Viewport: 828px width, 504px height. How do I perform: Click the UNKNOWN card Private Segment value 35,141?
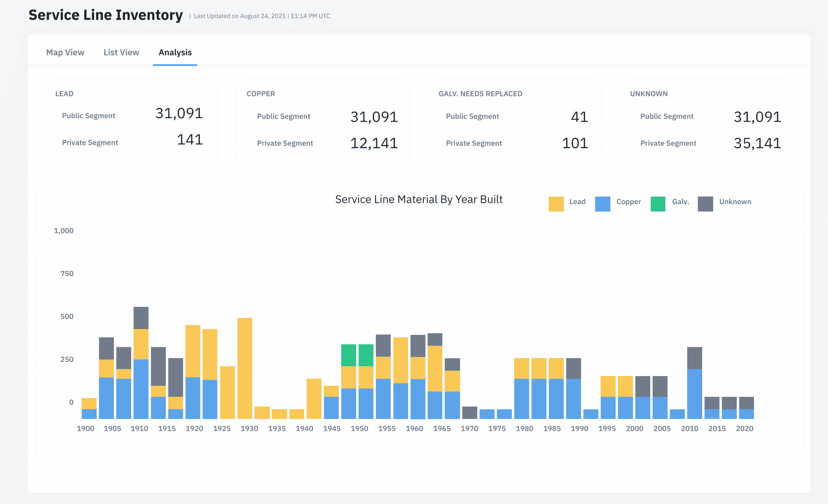(x=757, y=143)
